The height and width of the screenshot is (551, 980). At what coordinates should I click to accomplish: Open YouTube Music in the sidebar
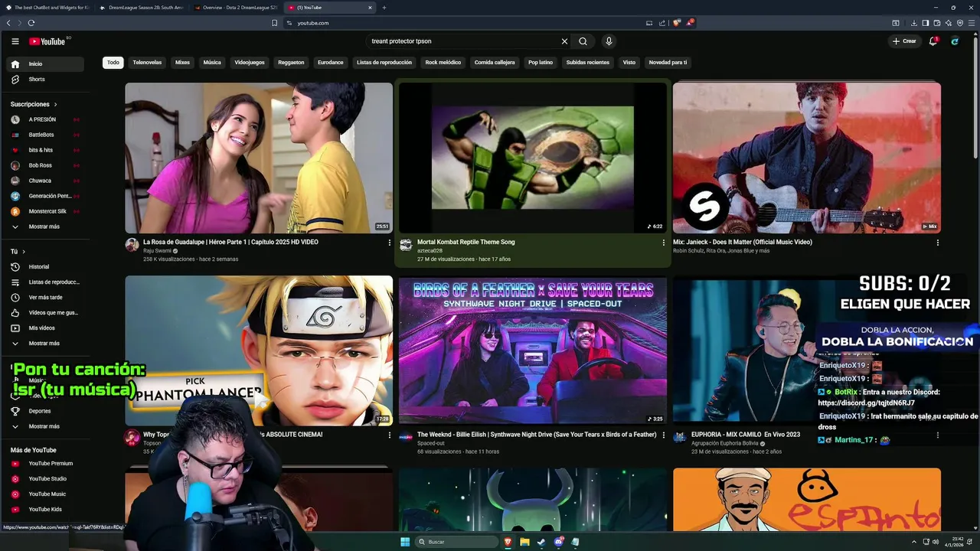tap(46, 494)
